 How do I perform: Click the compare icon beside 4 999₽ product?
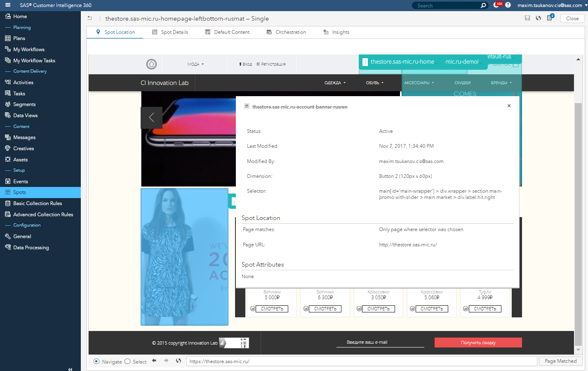click(x=466, y=309)
